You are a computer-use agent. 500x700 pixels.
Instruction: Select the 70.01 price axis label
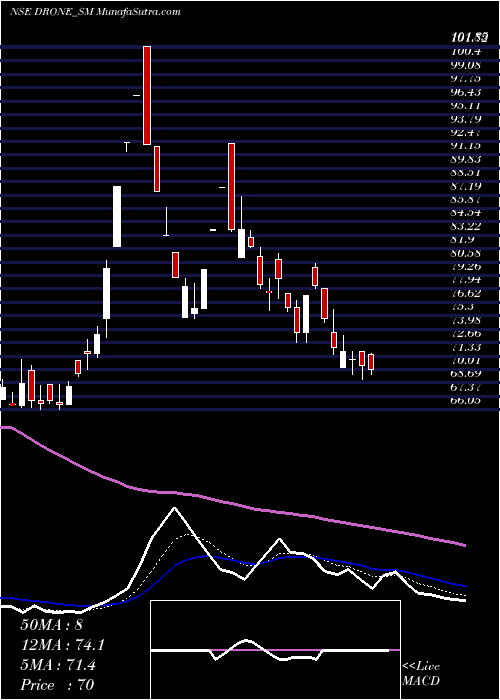pyautogui.click(x=465, y=360)
